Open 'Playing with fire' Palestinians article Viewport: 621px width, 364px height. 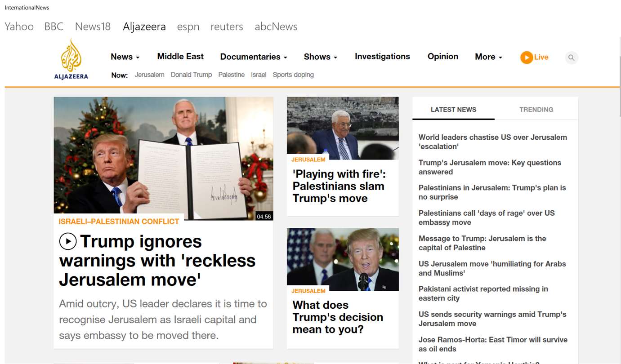[339, 186]
